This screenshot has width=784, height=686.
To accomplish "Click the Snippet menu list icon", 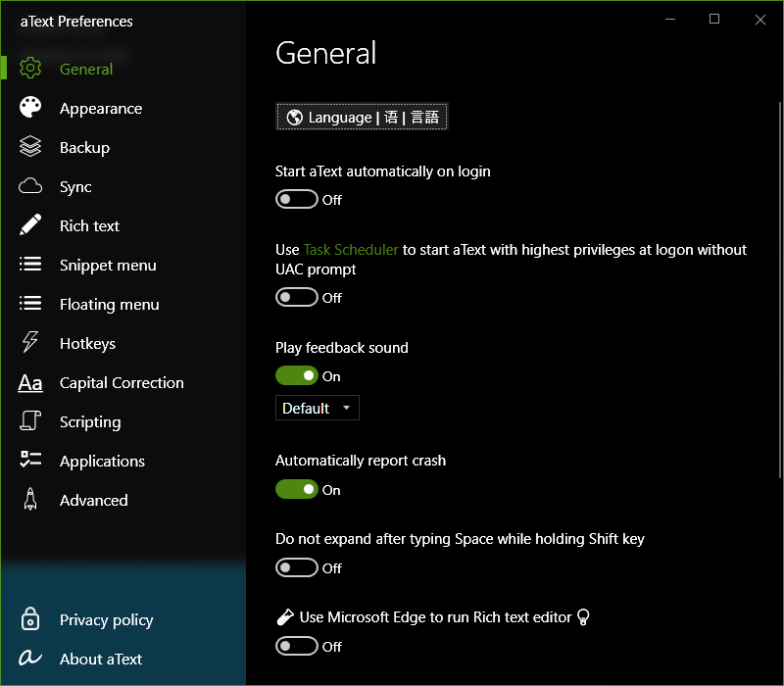I will coord(30,264).
